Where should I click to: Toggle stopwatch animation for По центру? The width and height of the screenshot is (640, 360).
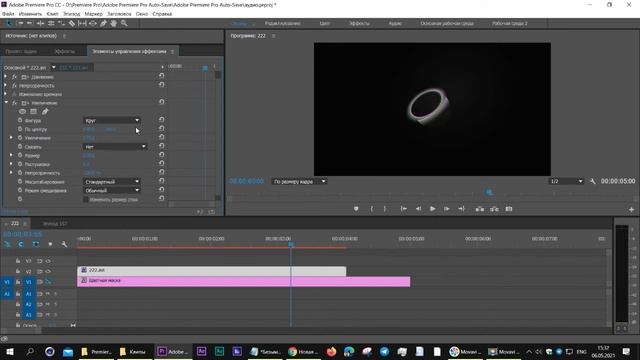20,129
